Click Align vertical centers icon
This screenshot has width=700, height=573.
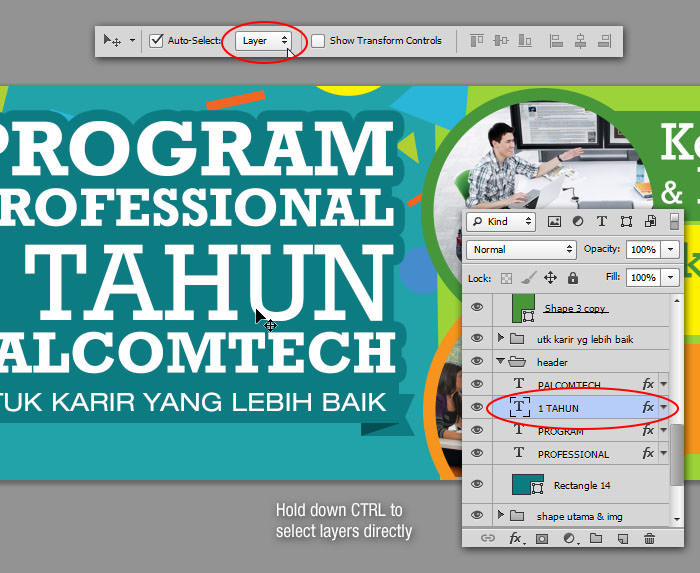(501, 41)
